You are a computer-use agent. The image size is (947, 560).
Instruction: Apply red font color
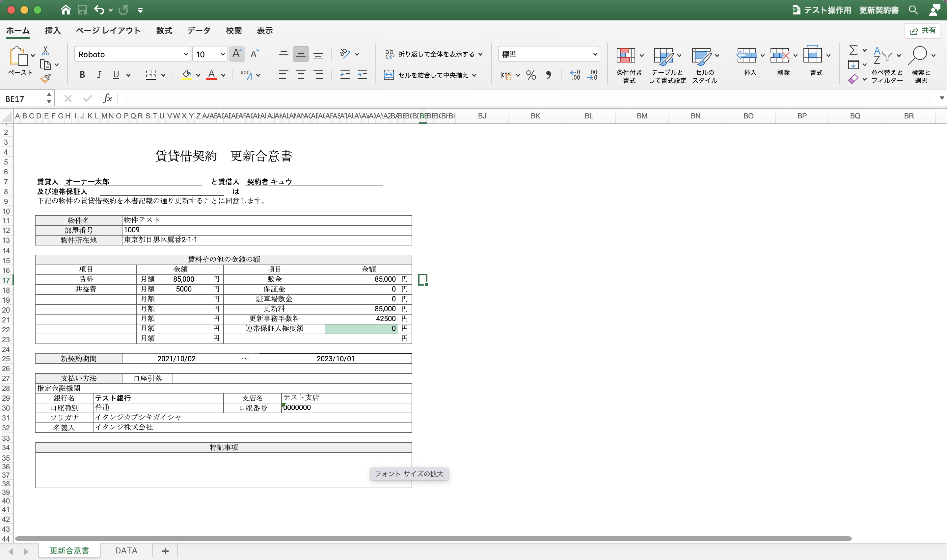pos(211,75)
